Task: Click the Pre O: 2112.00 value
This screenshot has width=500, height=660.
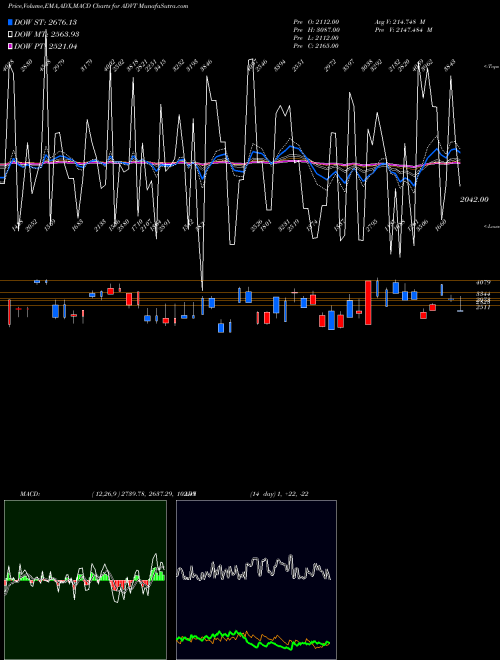Action: tap(316, 22)
